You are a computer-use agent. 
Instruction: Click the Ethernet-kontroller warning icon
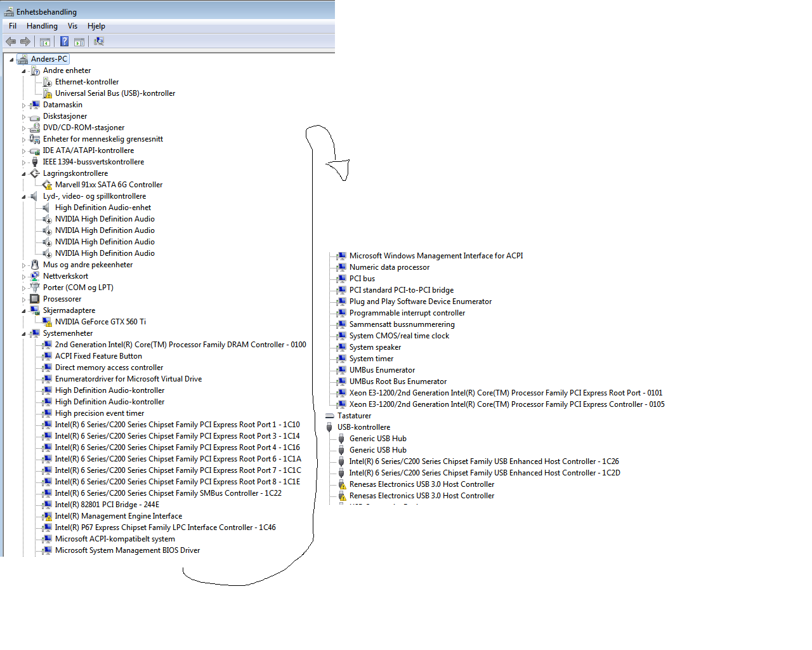coord(47,82)
